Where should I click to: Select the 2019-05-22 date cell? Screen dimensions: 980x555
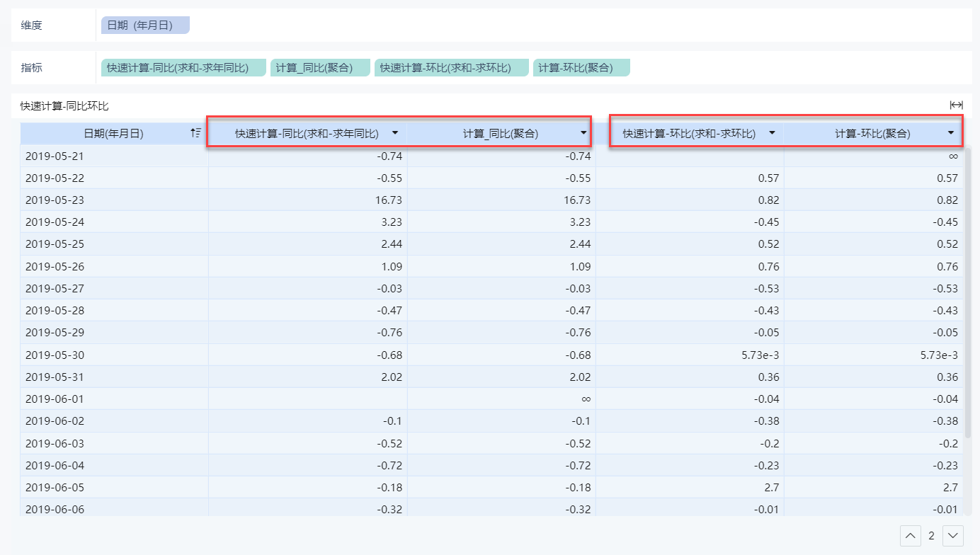pyautogui.click(x=115, y=178)
